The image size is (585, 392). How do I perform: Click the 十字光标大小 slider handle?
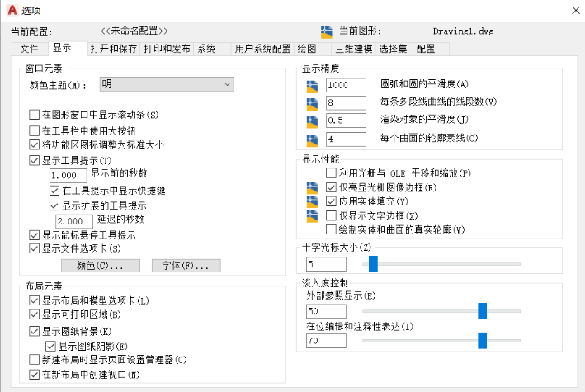tap(373, 263)
